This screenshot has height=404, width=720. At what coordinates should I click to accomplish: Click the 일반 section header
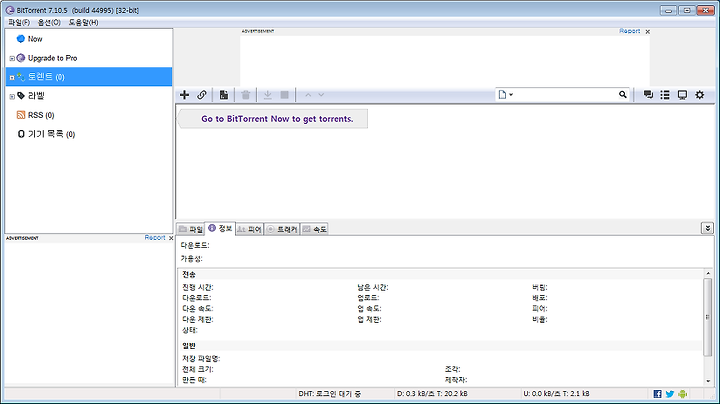coord(189,346)
